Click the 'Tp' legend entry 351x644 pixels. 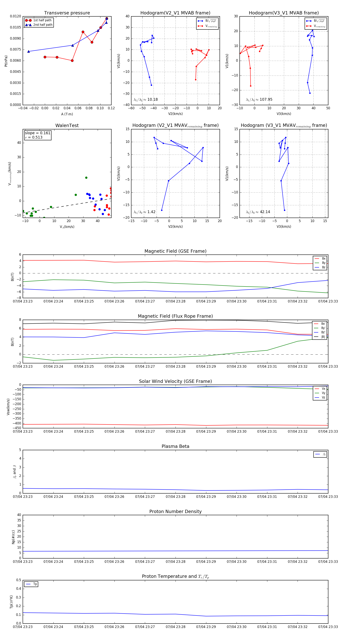31,584
